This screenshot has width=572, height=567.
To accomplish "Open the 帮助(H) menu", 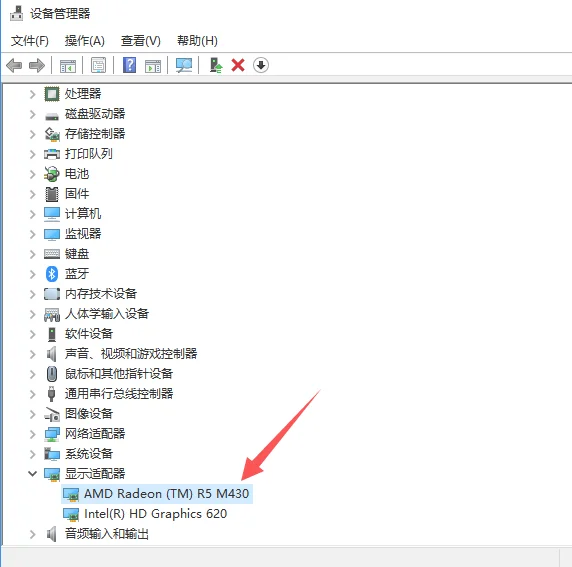I will [x=197, y=41].
